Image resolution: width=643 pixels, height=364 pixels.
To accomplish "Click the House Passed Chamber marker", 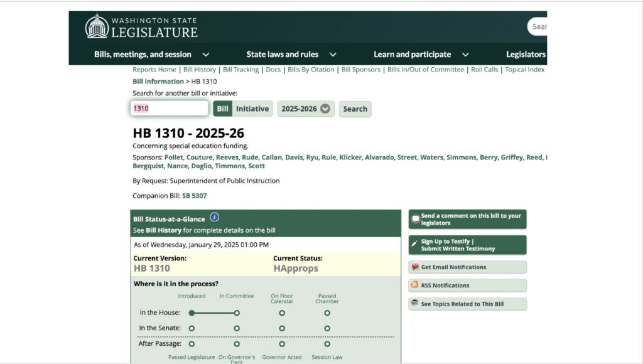I will pyautogui.click(x=327, y=313).
